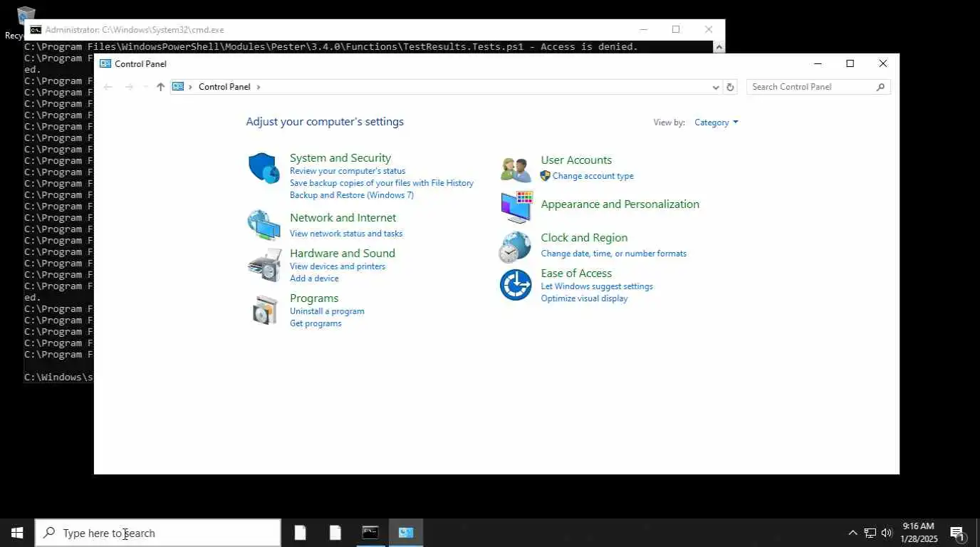980x547 pixels.
Task: Click the Up arrow in Control Panel navigation
Action: coord(160,87)
